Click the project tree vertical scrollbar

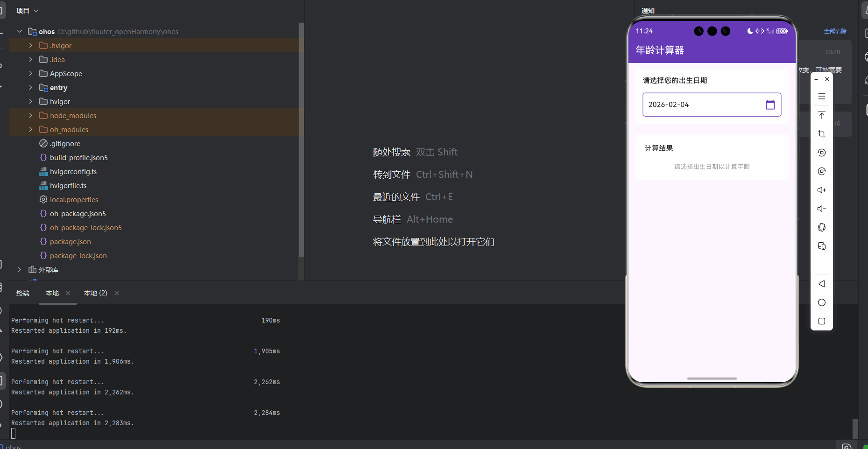[301, 140]
